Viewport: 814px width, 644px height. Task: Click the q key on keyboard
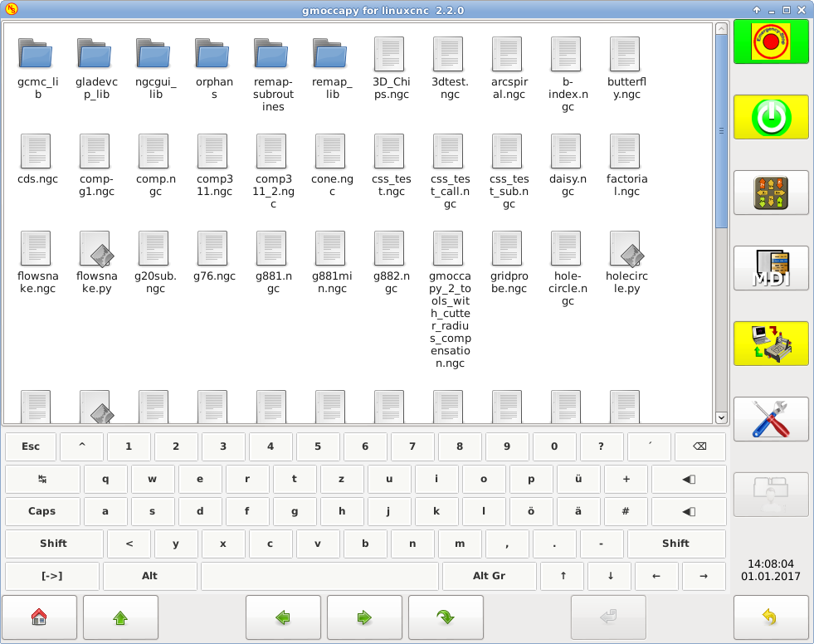point(105,479)
